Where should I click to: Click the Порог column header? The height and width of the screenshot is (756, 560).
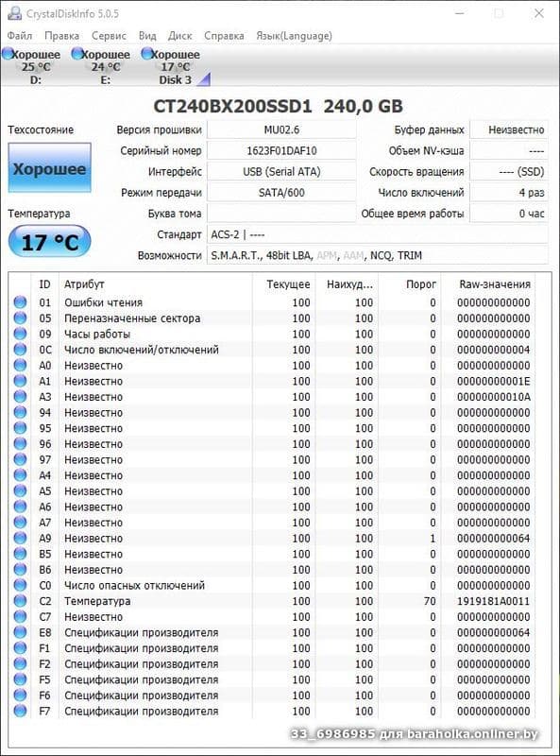click(410, 284)
